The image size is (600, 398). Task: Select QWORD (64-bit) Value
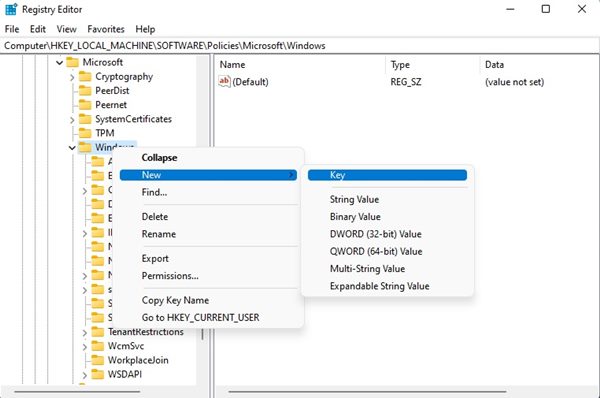point(387,251)
